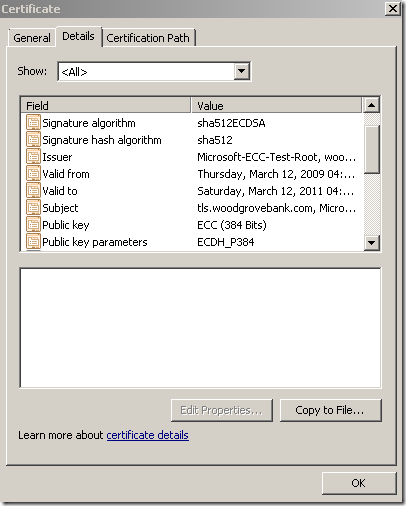This screenshot has height=506, width=406.
Task: Select the Valid to field name
Action: coord(60,191)
